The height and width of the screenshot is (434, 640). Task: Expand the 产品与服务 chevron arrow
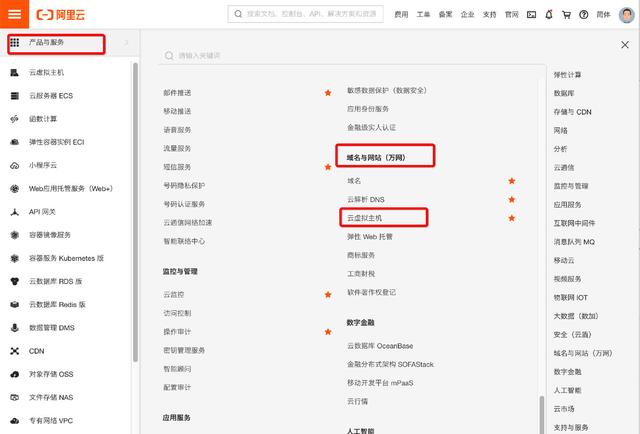point(127,42)
